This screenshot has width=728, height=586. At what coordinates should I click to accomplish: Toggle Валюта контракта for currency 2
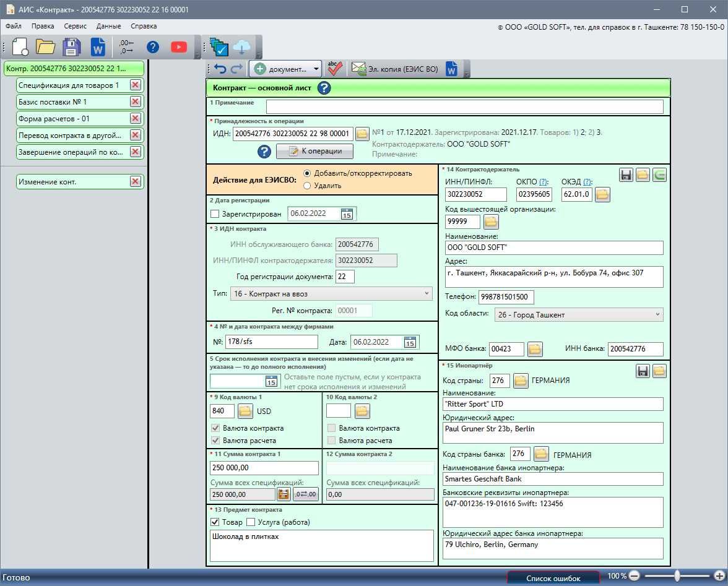(x=332, y=428)
